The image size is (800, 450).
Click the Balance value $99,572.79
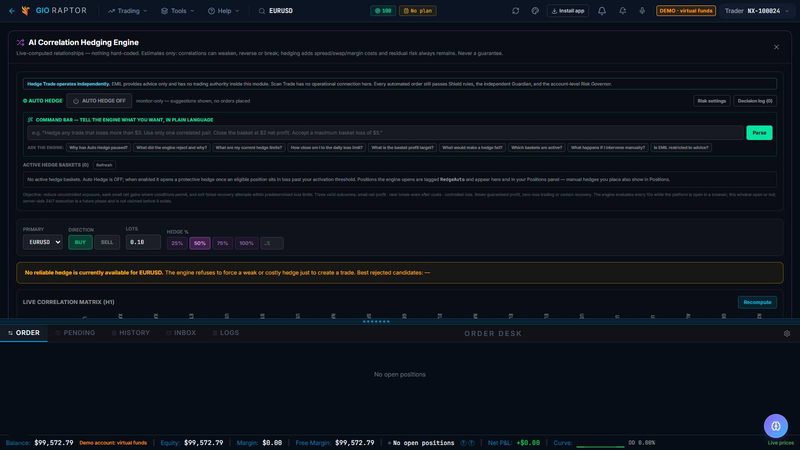(x=54, y=443)
